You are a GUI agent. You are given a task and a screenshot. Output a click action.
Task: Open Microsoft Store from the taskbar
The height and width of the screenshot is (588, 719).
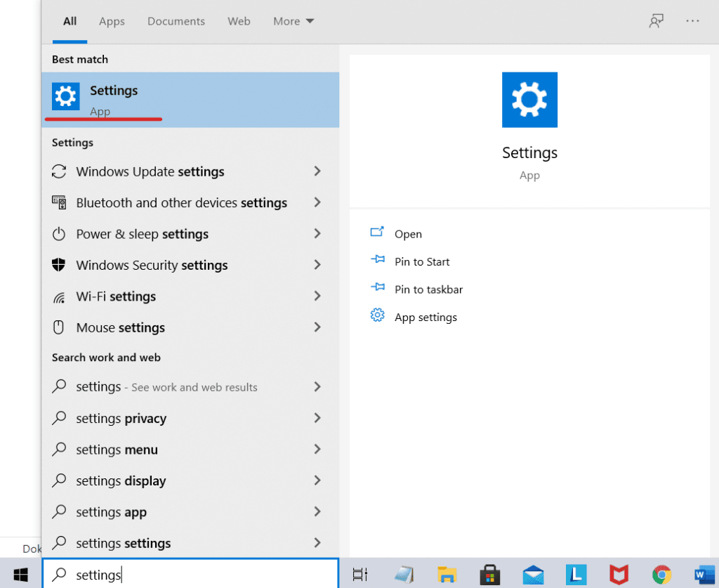tap(489, 574)
